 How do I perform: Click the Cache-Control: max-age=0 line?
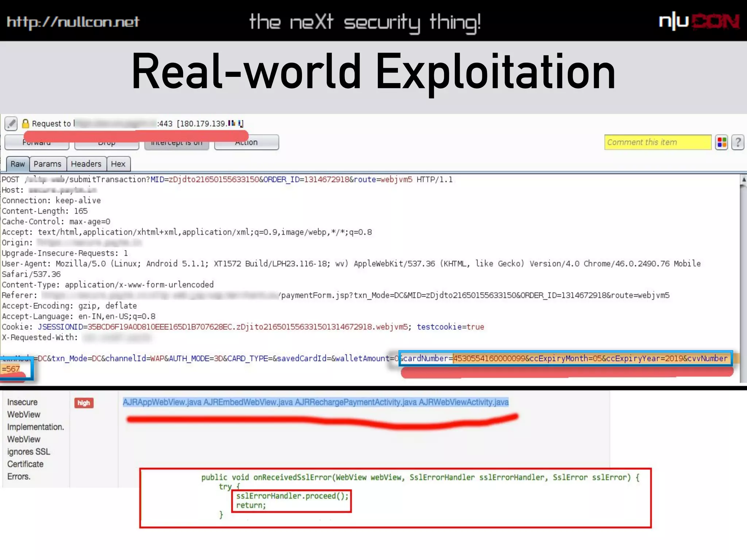click(56, 222)
